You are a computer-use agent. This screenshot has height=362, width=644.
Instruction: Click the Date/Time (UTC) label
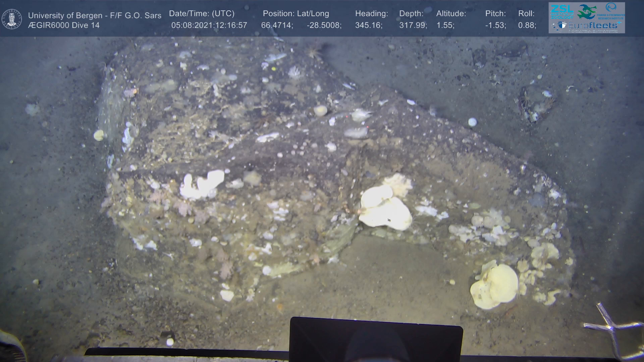click(202, 14)
